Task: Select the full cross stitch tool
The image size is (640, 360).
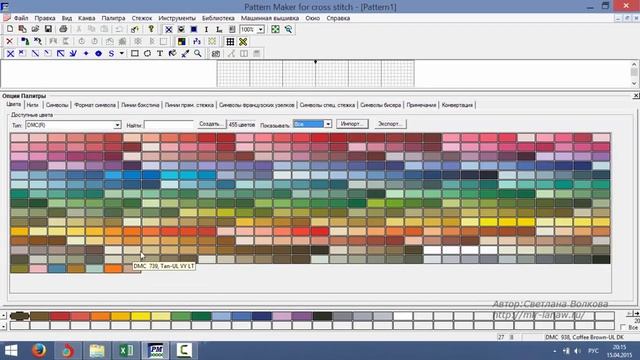Action: [10, 53]
